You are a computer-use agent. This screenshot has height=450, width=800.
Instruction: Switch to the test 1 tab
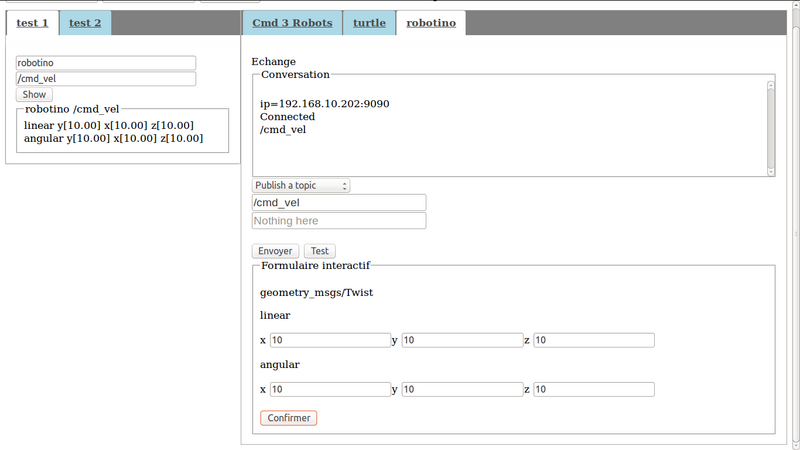tap(32, 22)
